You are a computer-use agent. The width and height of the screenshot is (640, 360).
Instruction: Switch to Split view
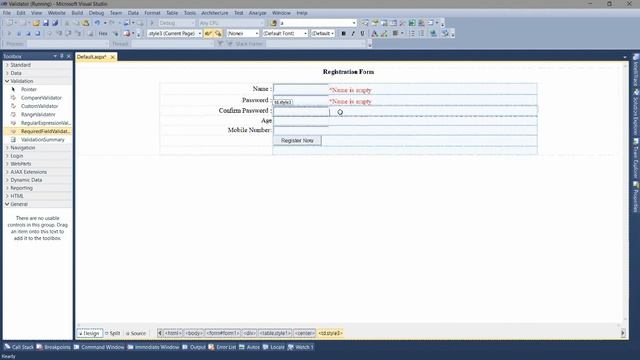[113, 333]
